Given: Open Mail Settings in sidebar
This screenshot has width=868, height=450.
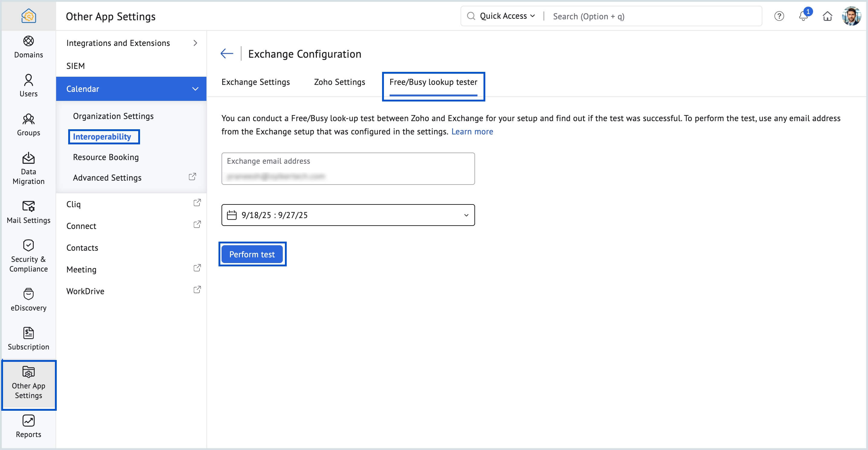Looking at the screenshot, I should pos(28,212).
